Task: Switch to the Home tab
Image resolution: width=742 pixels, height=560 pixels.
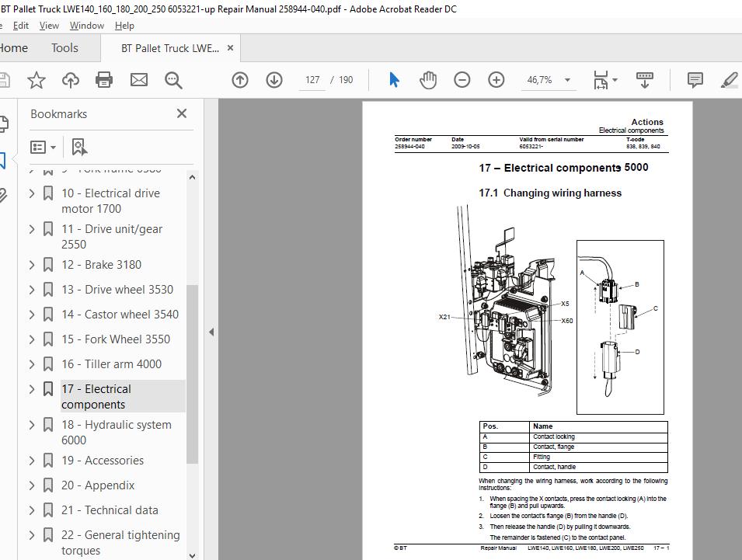Action: tap(13, 48)
